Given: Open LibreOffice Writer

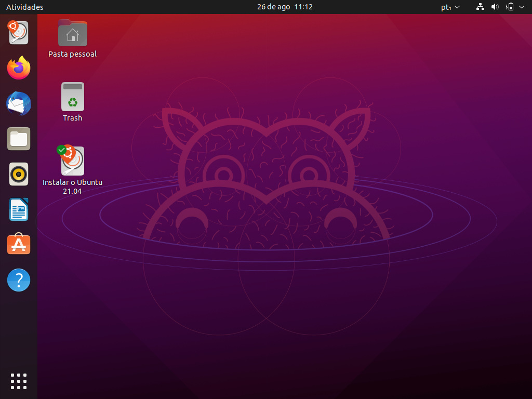Looking at the screenshot, I should coord(19,209).
